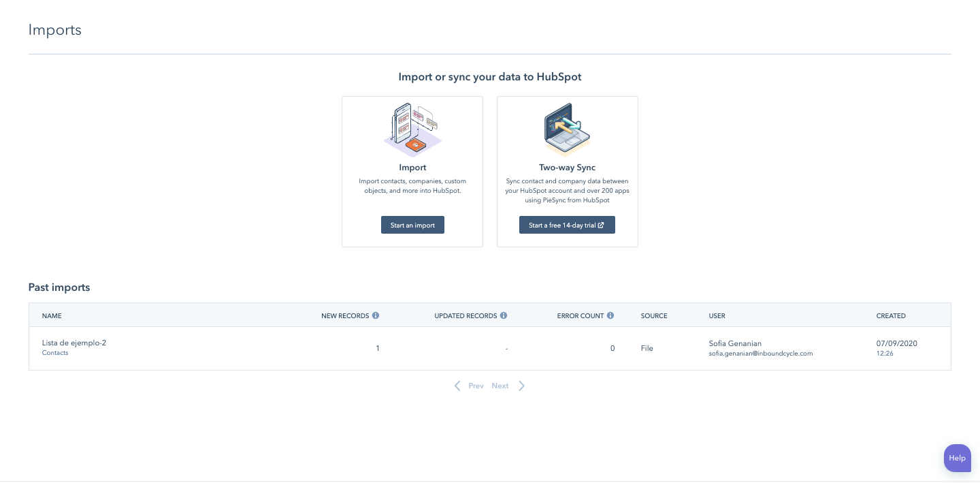Click the ERROR COUNT column header
The height and width of the screenshot is (483, 980).
tap(581, 316)
